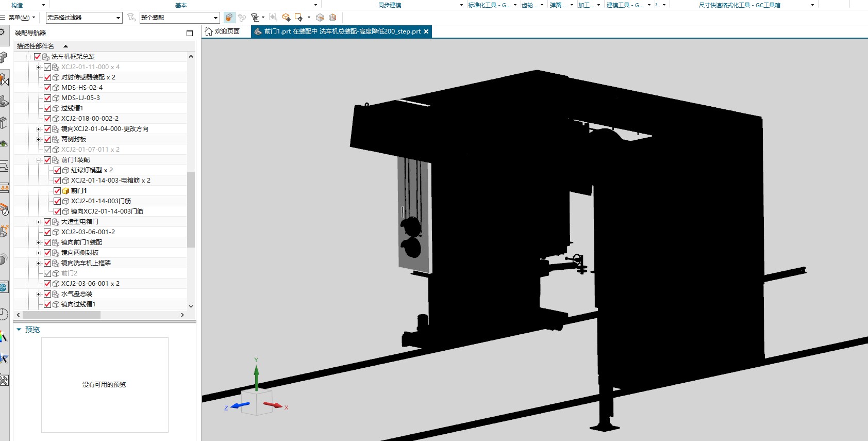Click the tree horizontal scrollbar left arrow
Image resolution: width=868 pixels, height=441 pixels.
18,315
